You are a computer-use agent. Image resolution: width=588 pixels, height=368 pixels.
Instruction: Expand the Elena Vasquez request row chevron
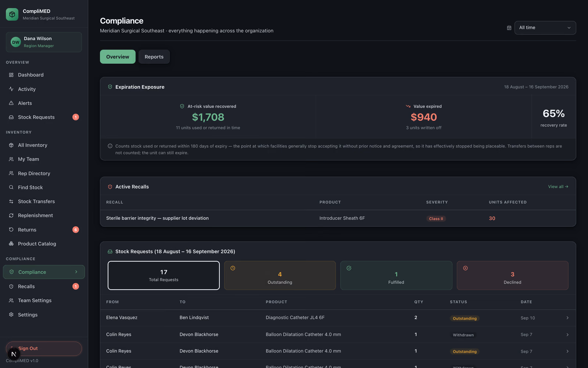coord(567,318)
